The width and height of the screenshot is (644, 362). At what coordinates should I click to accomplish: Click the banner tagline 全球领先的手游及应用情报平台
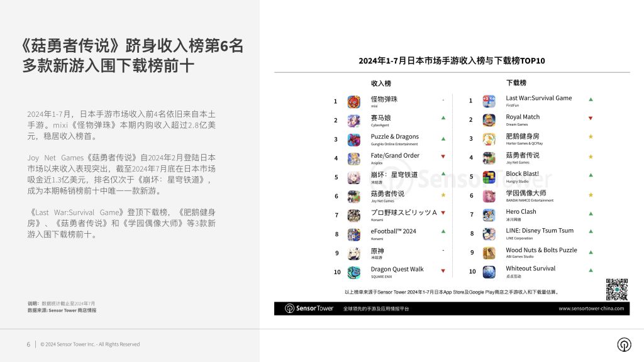(376, 309)
